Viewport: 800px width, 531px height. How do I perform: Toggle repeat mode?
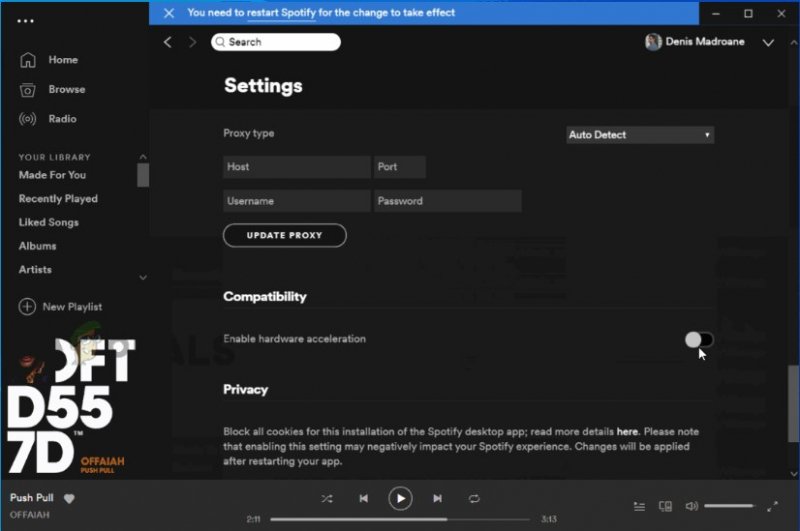click(x=474, y=498)
